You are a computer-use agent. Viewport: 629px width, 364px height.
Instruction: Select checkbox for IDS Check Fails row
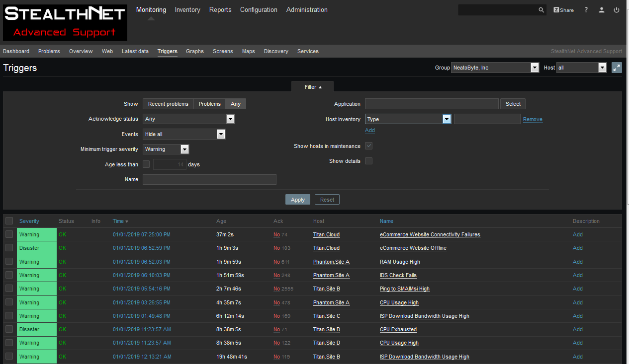tap(9, 275)
